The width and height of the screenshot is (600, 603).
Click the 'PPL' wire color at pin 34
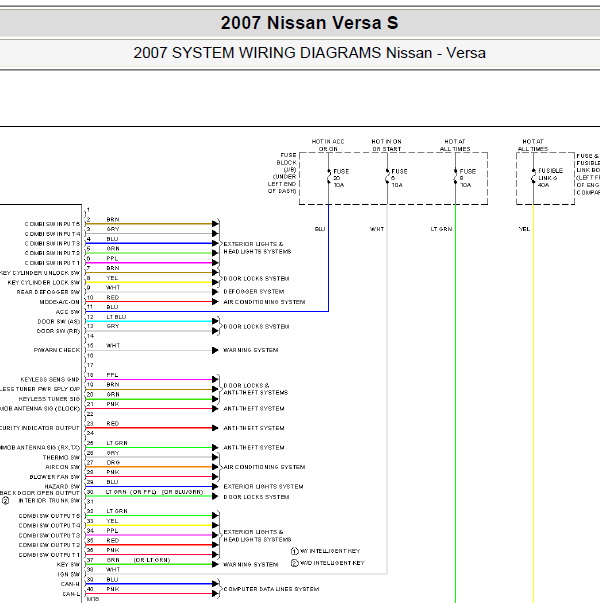click(112, 531)
